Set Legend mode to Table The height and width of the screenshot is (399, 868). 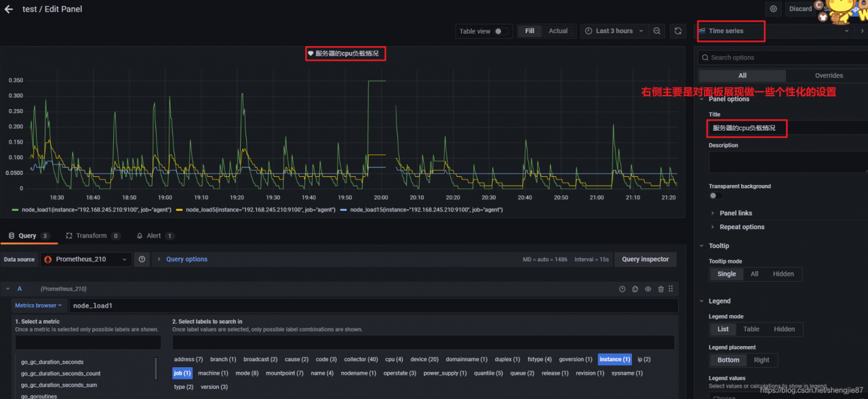pos(751,329)
